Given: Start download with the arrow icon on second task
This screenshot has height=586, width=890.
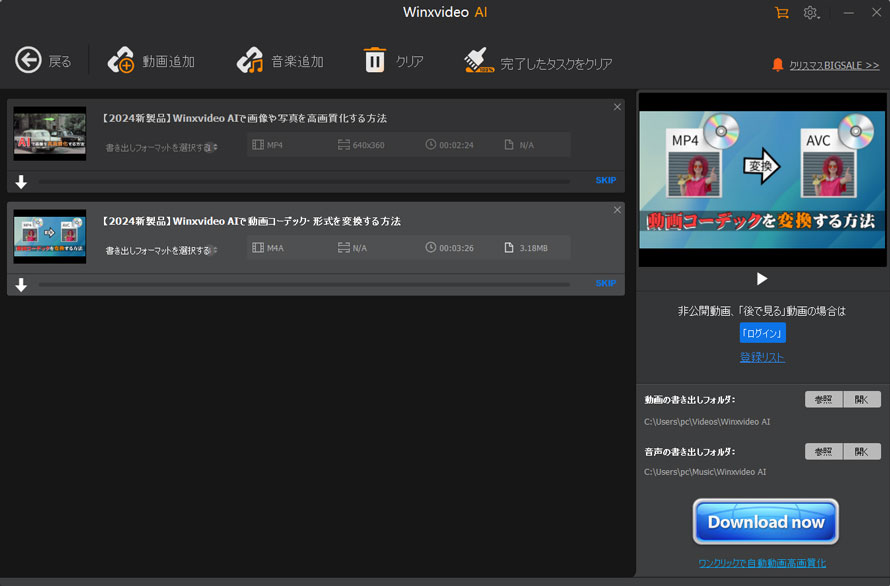Looking at the screenshot, I should tap(20, 284).
